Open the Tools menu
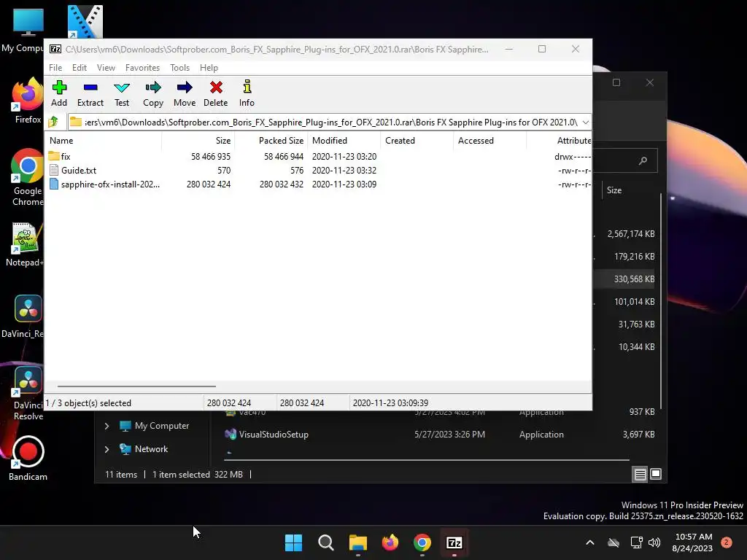Image resolution: width=747 pixels, height=560 pixels. 179,68
